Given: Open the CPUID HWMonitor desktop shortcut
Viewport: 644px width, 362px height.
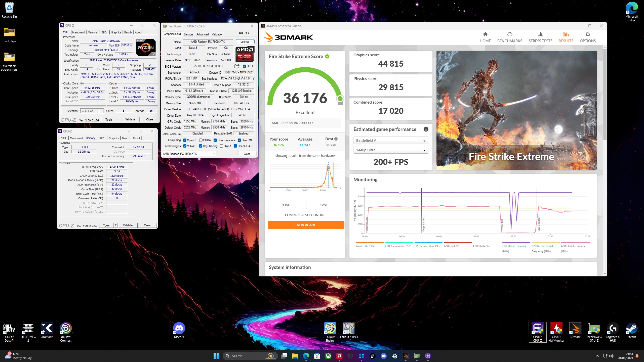Looking at the screenshot, I should [x=556, y=332].
